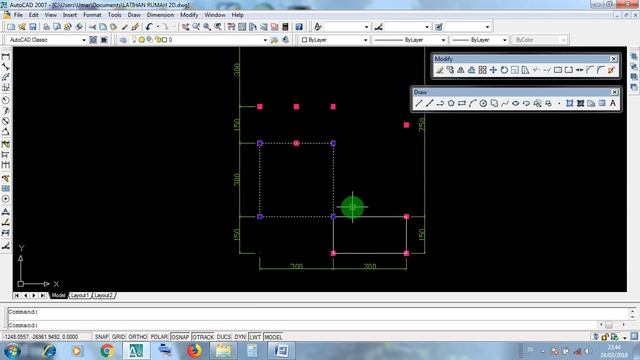Open the ByLayer color control dropdown

(365, 40)
